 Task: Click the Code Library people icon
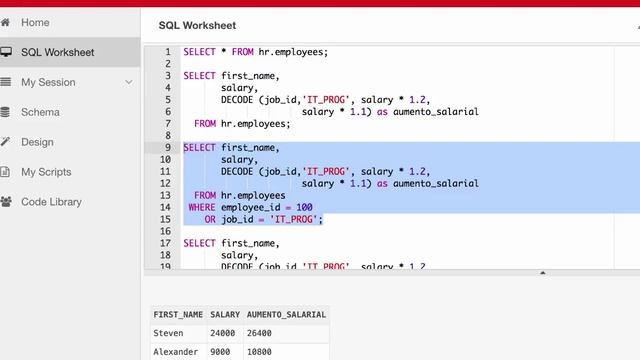point(6,202)
